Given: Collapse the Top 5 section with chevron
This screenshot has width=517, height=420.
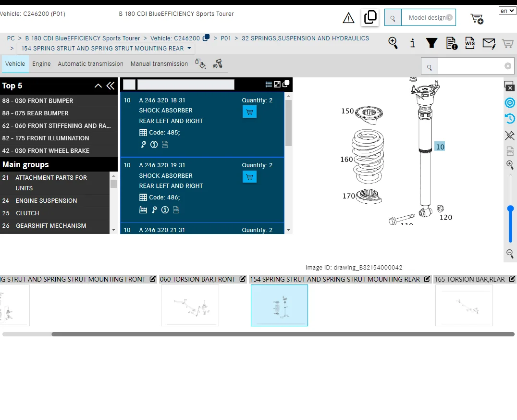Looking at the screenshot, I should 98,86.
